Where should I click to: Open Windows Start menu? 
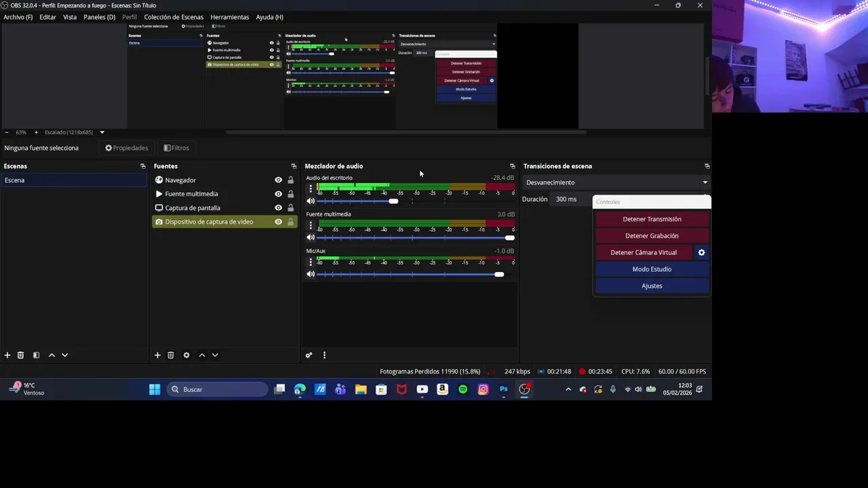tap(155, 390)
